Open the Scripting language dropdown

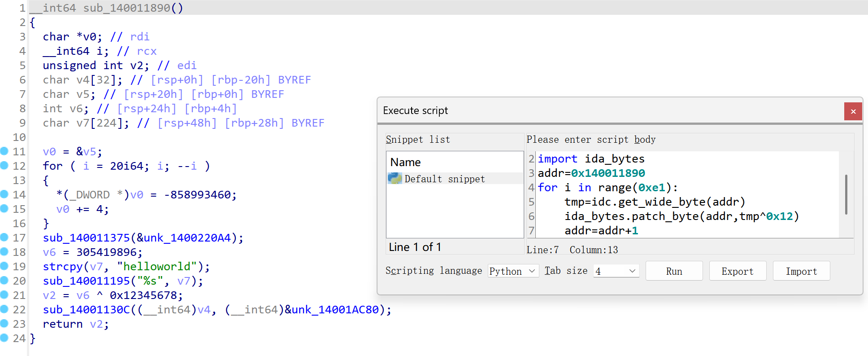[x=513, y=271]
